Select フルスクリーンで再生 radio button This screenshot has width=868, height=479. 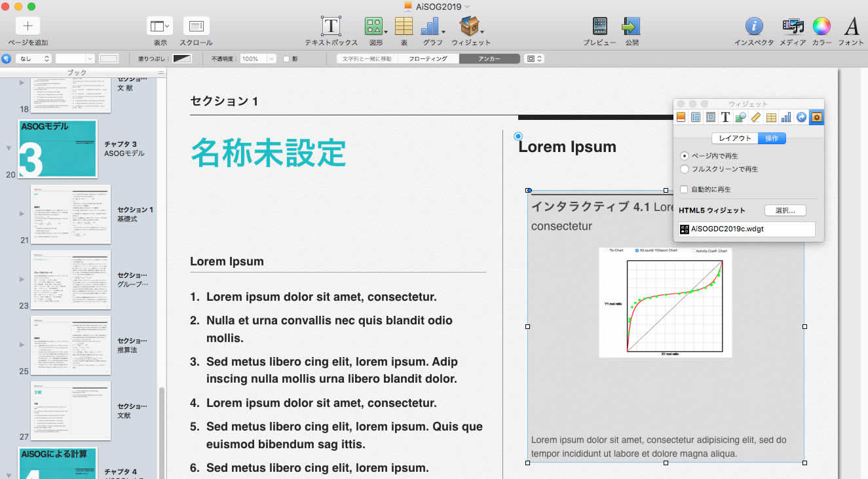[x=685, y=169]
